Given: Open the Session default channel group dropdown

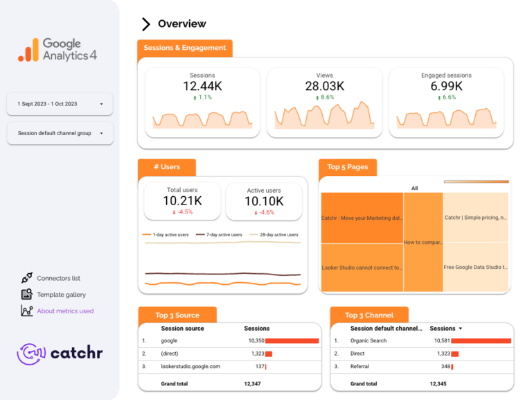Looking at the screenshot, I should [x=60, y=133].
